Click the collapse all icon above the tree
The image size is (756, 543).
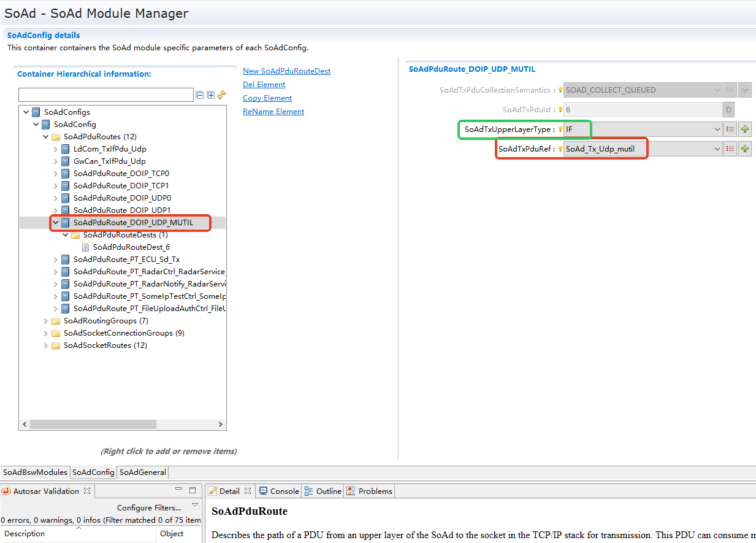point(200,95)
